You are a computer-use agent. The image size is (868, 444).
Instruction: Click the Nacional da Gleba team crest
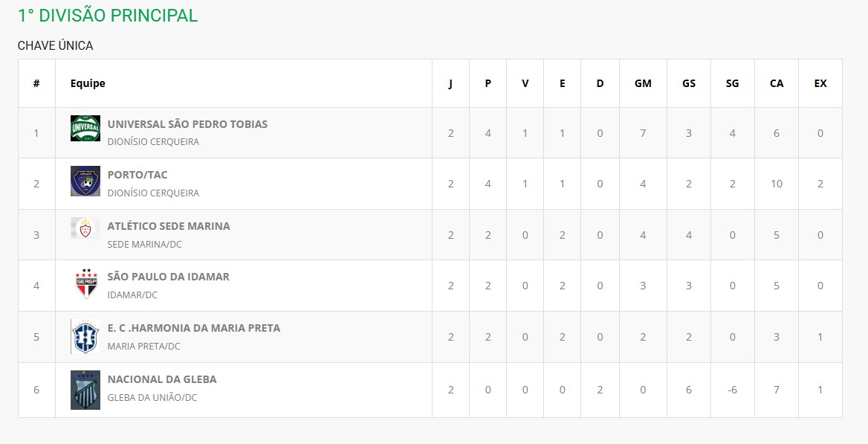(85, 390)
